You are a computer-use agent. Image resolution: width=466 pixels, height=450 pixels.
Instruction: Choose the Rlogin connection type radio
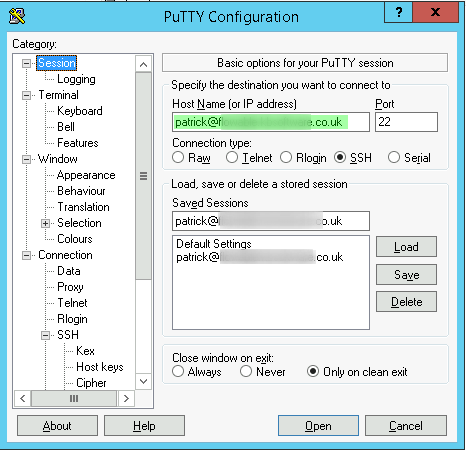[286, 157]
